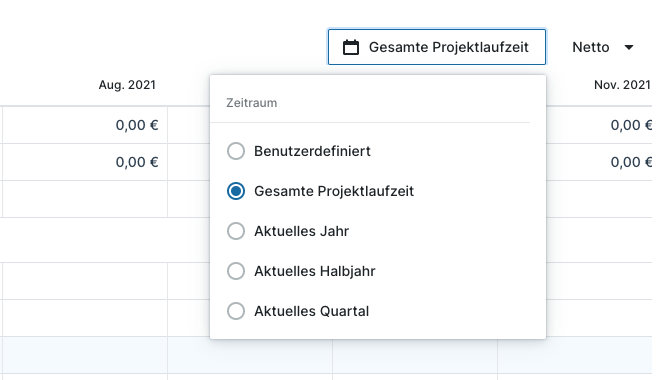Screen dimensions: 667x380
Task: Click first-row 0,00 € cell under Nov. 2021
Action: point(599,125)
